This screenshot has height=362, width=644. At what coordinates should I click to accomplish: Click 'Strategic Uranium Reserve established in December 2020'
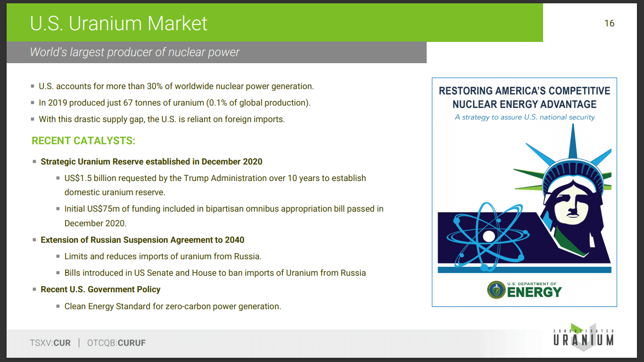151,161
